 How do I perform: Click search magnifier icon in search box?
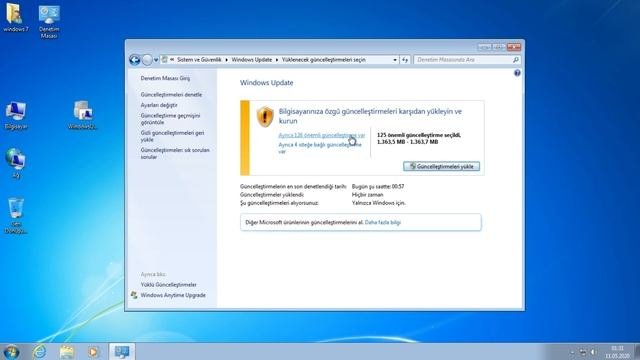[516, 60]
